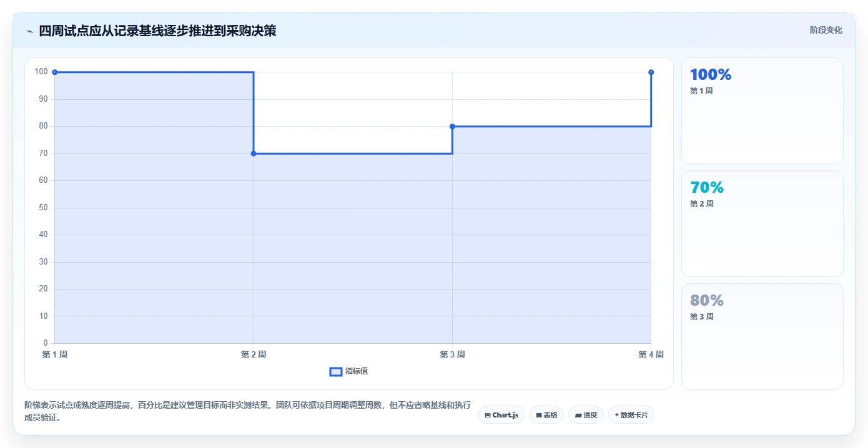Click the x-axis label 第 3 周
The width and height of the screenshot is (868, 448).
[x=452, y=354]
